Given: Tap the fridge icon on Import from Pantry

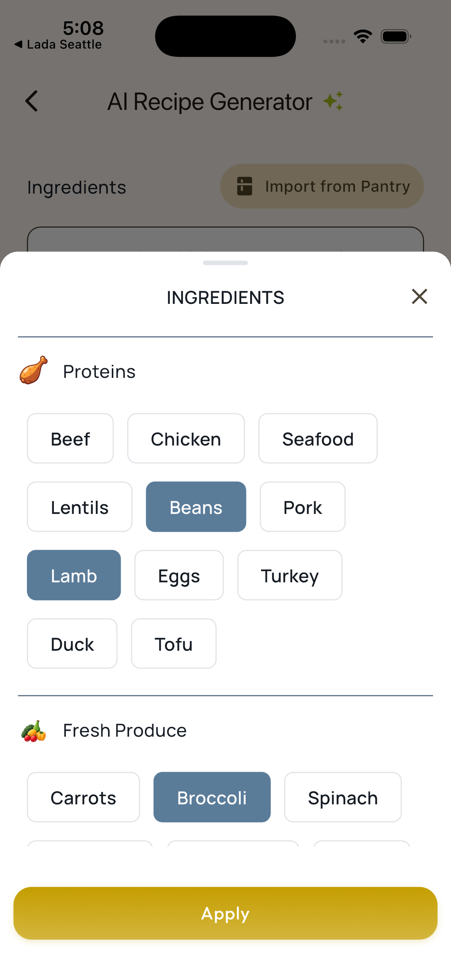Looking at the screenshot, I should [245, 187].
